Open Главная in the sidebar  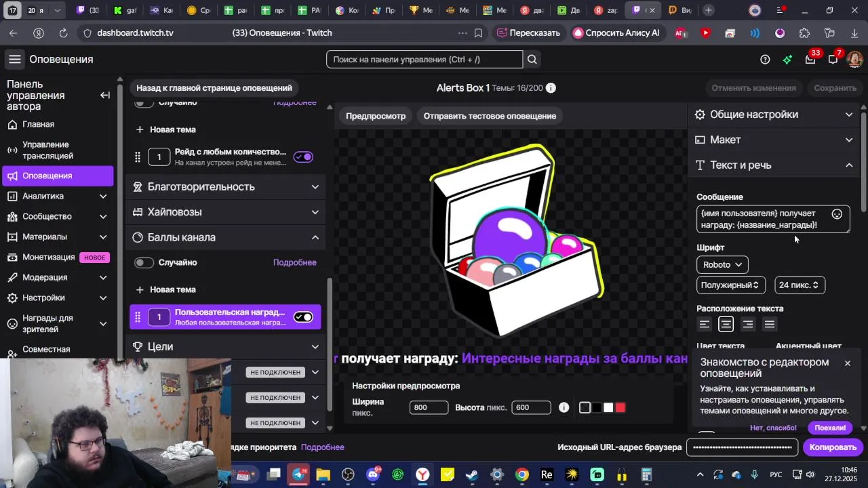click(x=58, y=125)
